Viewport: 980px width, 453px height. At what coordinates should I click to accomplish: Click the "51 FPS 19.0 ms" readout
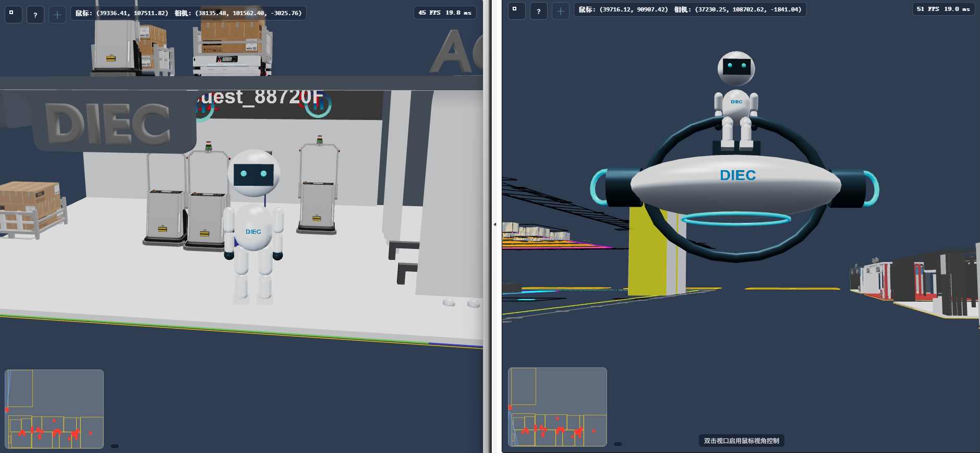click(x=943, y=9)
